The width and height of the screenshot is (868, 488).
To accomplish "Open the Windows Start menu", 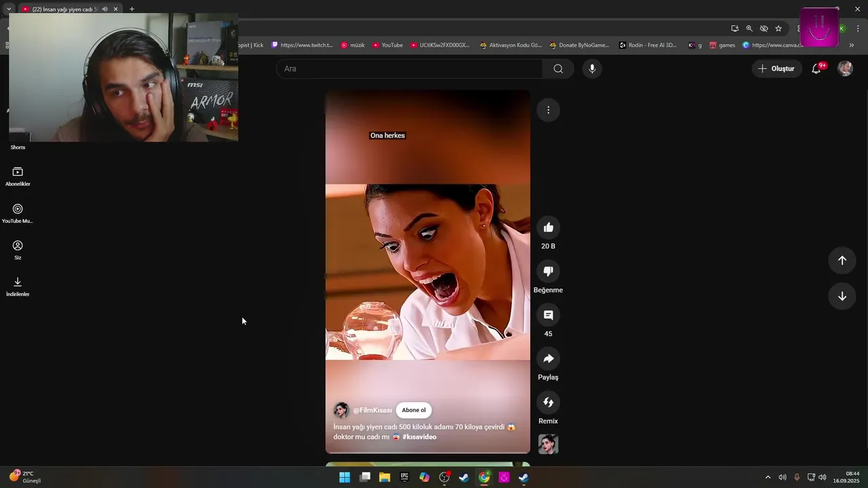I will pyautogui.click(x=344, y=477).
